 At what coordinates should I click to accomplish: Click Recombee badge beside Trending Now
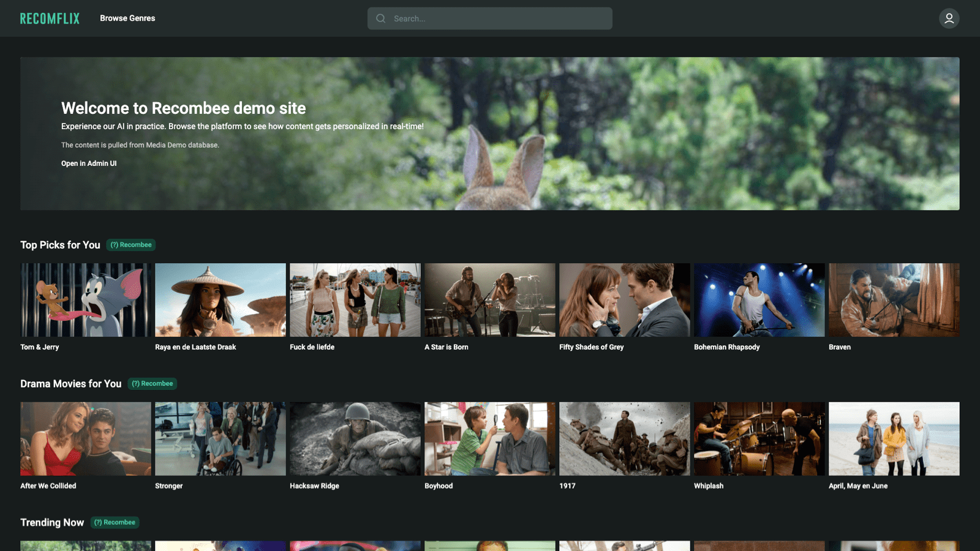click(x=115, y=522)
